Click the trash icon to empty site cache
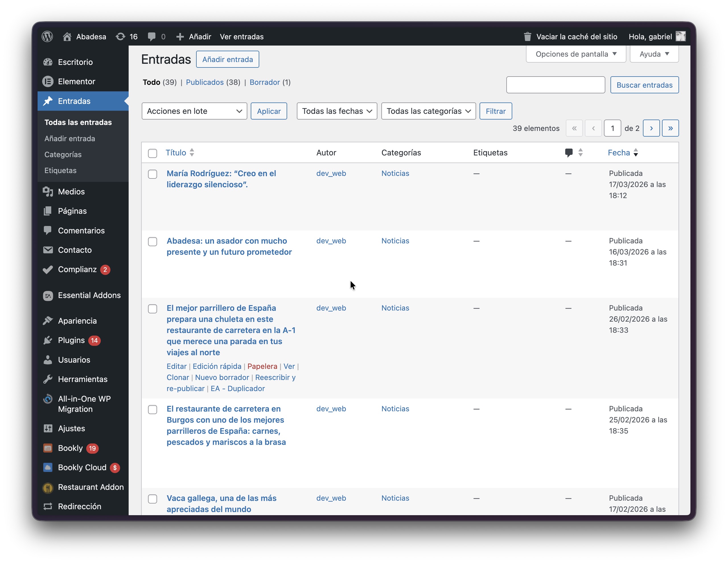This screenshot has height=563, width=728. (x=527, y=37)
